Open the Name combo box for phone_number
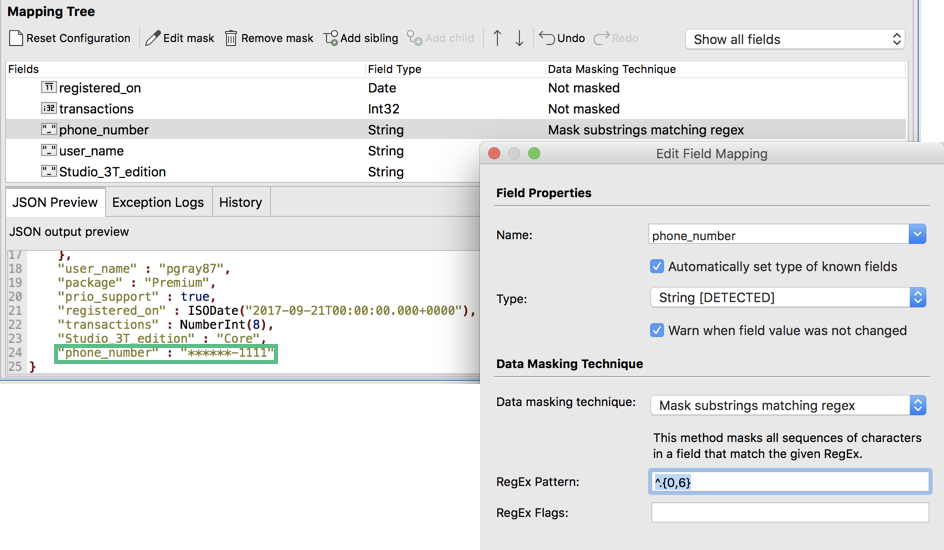Viewport: 944px width, 550px height. [x=787, y=235]
